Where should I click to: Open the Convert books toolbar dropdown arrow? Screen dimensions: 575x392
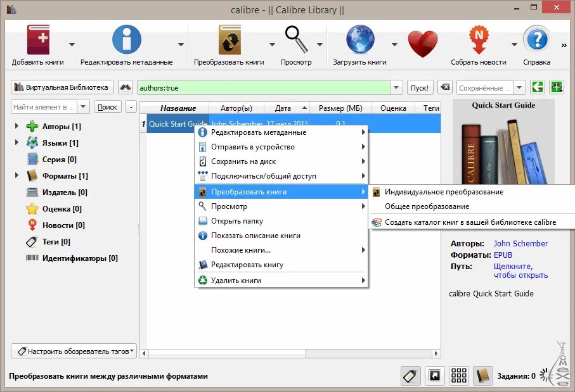tap(272, 44)
